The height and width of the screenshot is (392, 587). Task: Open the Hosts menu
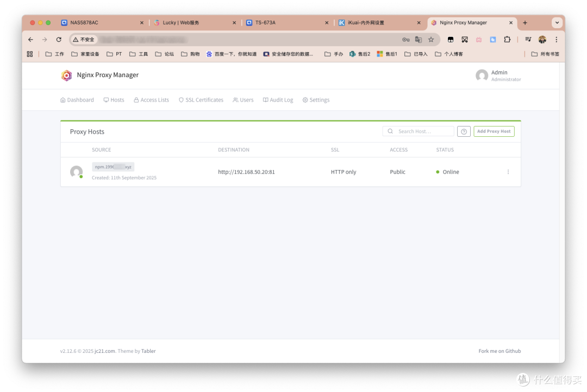[114, 100]
